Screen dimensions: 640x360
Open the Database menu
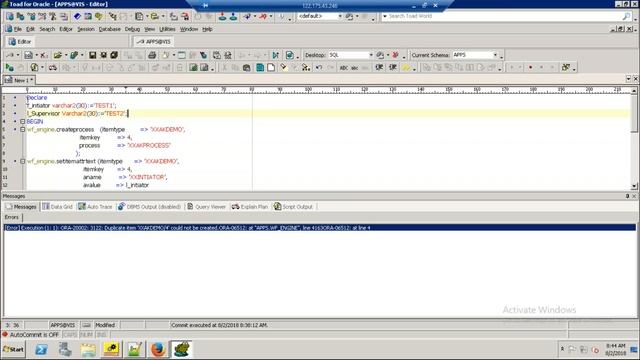pos(109,29)
